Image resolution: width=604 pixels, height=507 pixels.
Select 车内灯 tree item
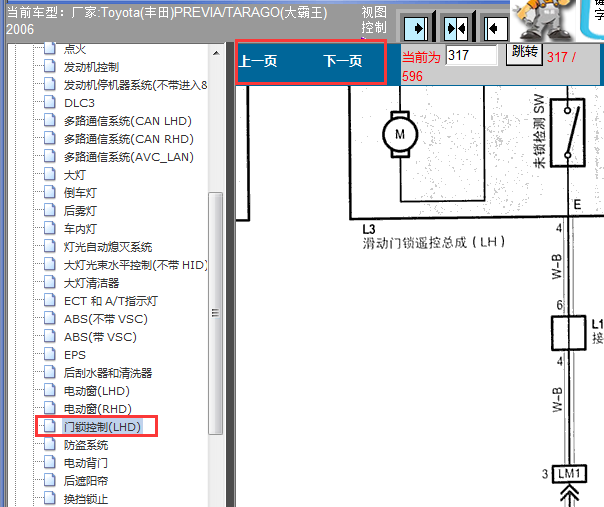pyautogui.click(x=80, y=229)
